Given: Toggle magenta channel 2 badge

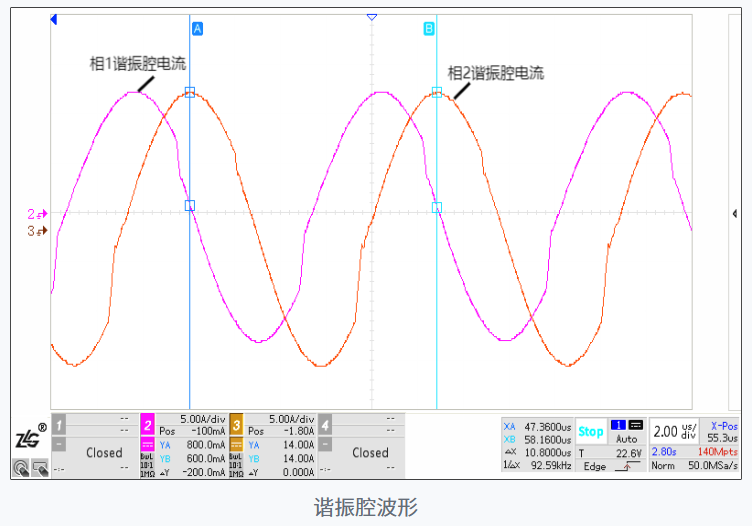Looking at the screenshot, I should pos(147,424).
